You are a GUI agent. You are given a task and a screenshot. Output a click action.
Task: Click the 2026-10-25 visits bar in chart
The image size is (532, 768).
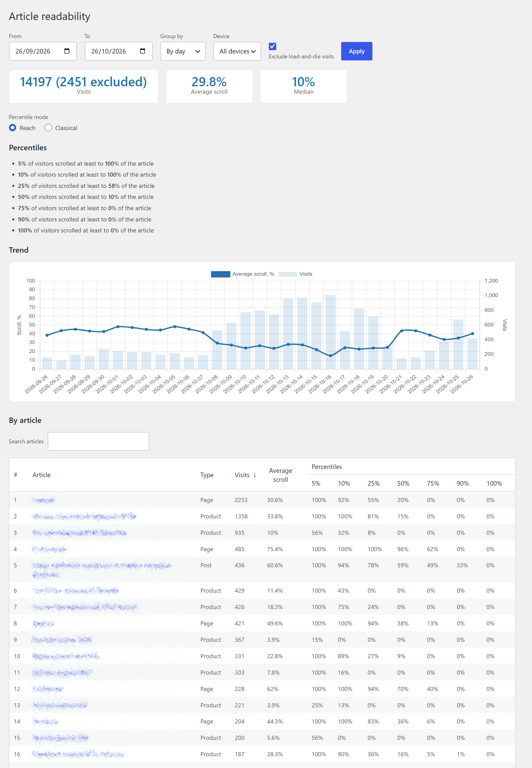tap(458, 344)
